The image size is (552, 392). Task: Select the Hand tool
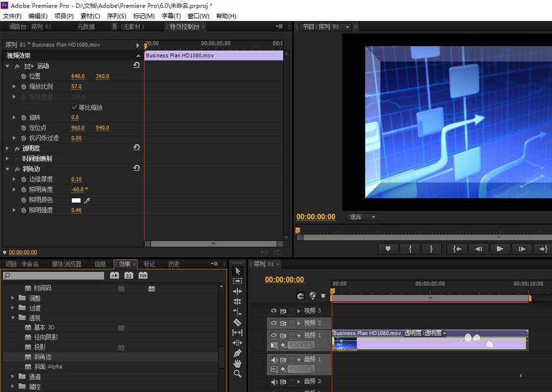point(237,363)
